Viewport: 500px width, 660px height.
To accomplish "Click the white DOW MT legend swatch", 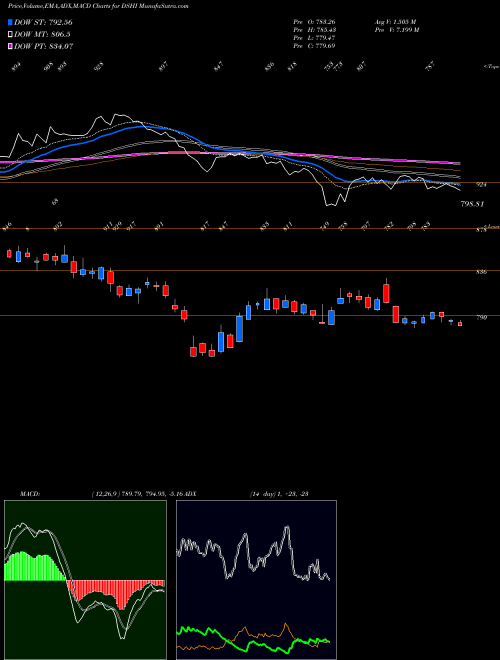I will (x=10, y=34).
